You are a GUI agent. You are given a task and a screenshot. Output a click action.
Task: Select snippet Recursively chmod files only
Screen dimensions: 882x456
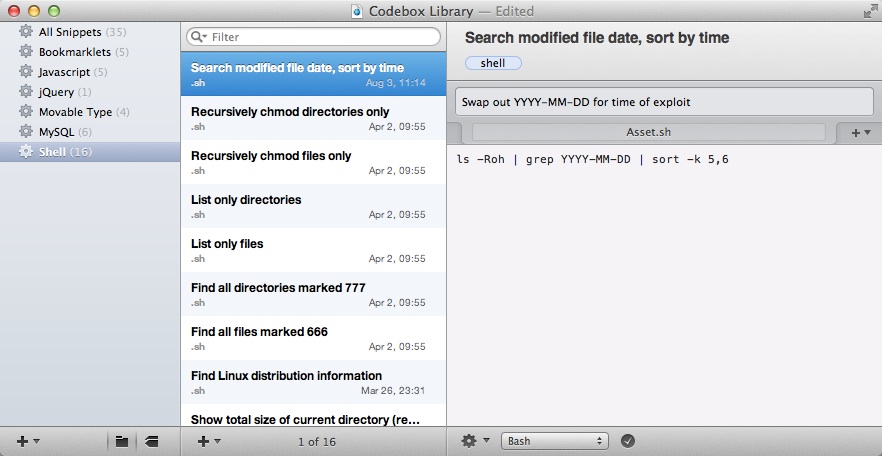point(313,162)
